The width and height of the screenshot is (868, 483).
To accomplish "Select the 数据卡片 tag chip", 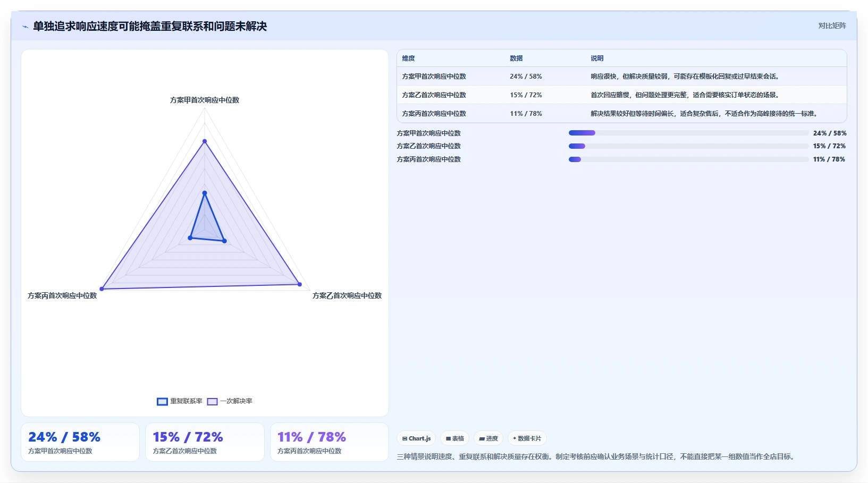I will pyautogui.click(x=527, y=438).
